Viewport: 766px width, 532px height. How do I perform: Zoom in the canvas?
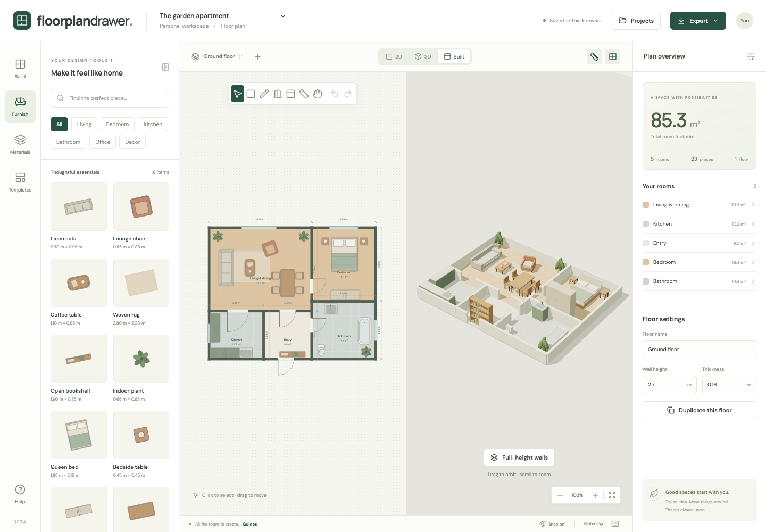(x=595, y=495)
